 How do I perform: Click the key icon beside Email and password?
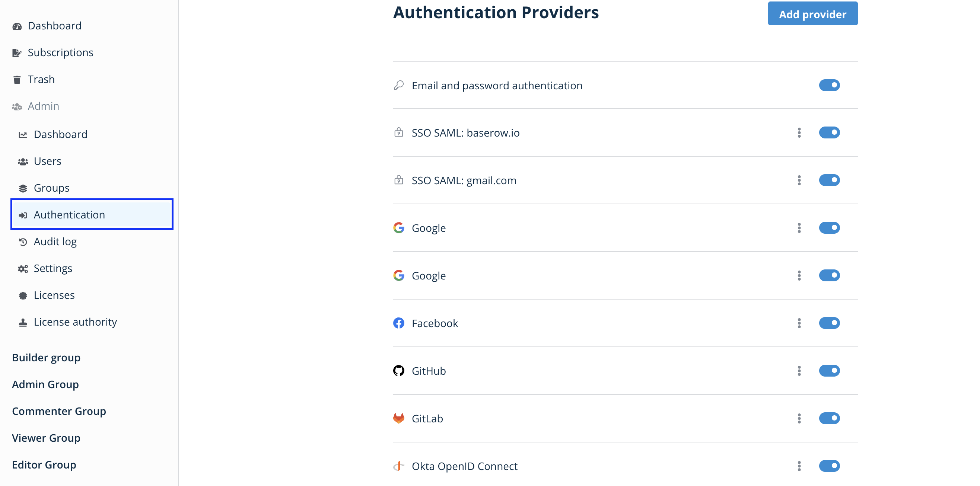click(398, 85)
